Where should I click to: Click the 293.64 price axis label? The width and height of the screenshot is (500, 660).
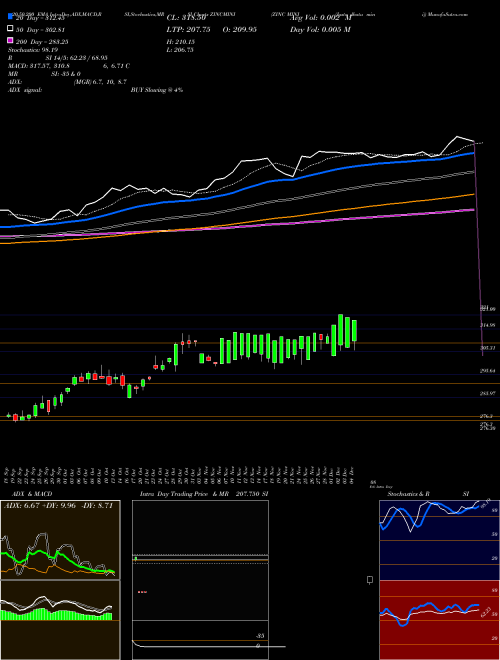(x=488, y=371)
